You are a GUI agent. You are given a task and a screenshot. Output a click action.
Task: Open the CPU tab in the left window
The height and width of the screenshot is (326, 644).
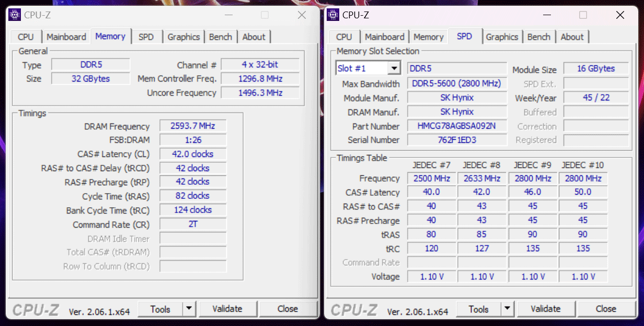pos(26,37)
